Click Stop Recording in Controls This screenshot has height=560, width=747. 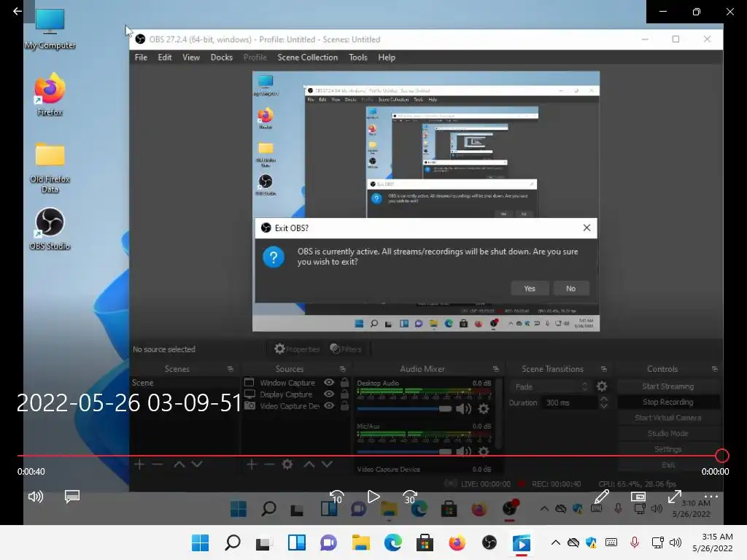click(x=668, y=402)
